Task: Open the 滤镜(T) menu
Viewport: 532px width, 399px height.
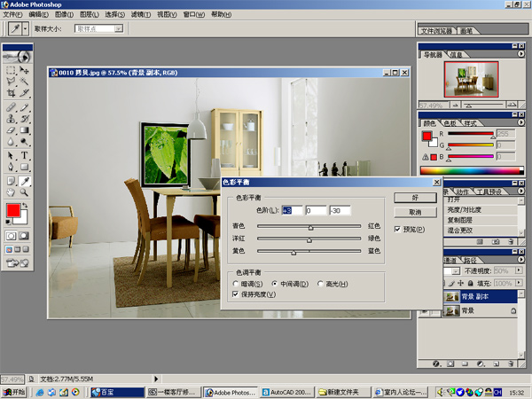Action: point(141,14)
